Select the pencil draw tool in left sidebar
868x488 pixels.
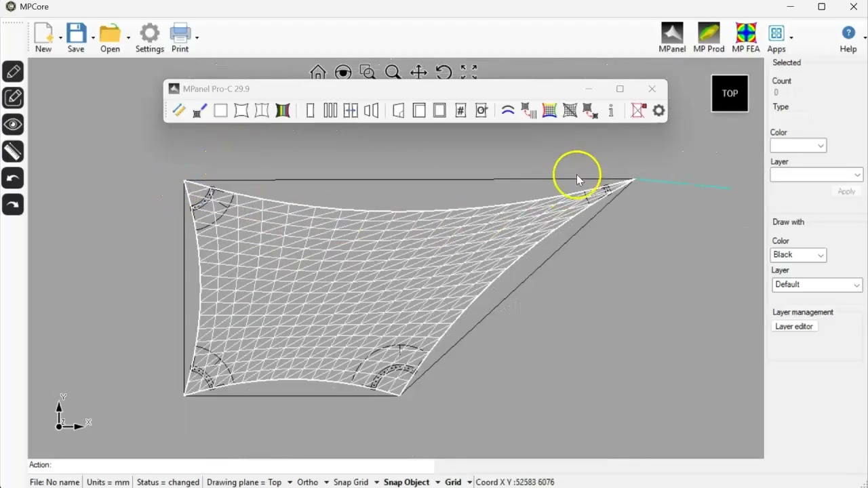(14, 71)
